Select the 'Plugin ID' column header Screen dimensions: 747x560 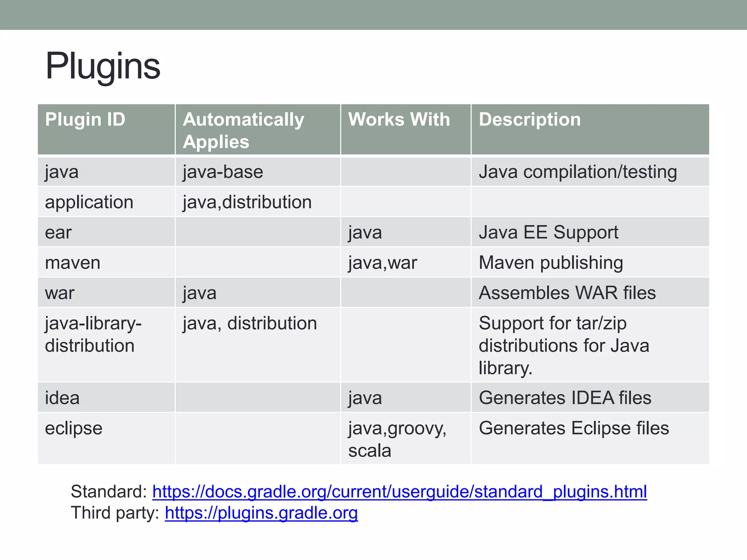[107, 129]
